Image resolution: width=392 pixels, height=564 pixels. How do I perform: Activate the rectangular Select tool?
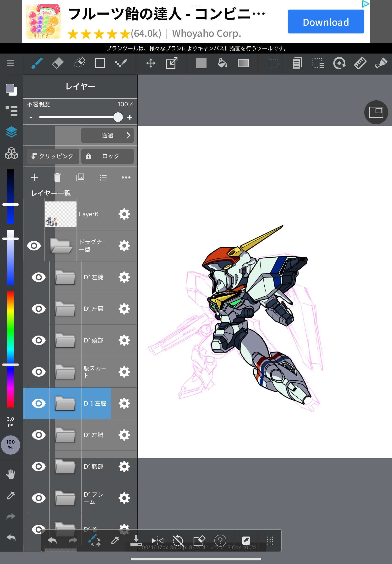click(x=273, y=63)
